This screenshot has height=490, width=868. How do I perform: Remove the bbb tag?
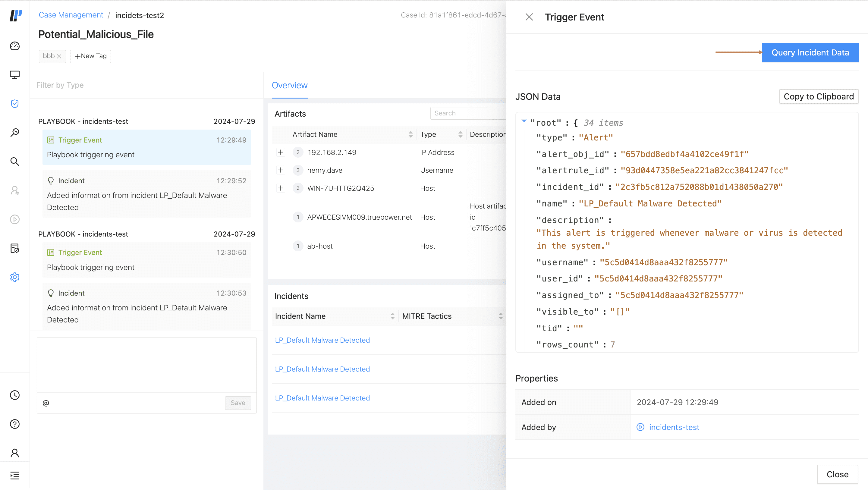point(59,56)
